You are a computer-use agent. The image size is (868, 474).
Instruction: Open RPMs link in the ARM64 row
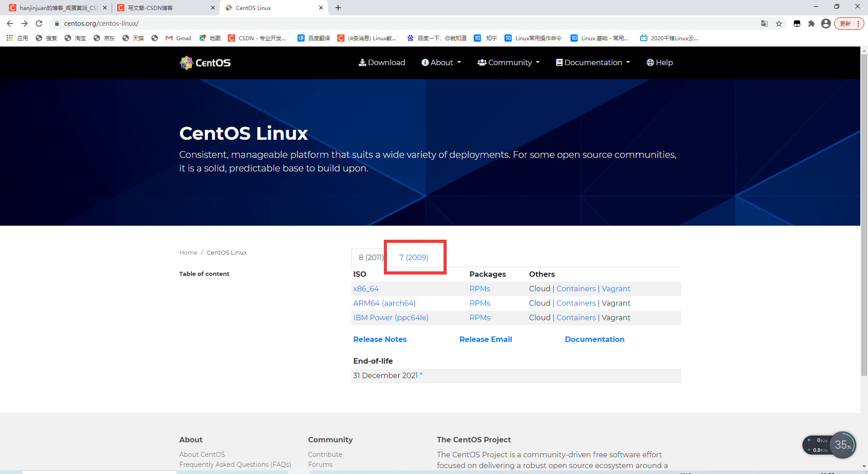[480, 303]
